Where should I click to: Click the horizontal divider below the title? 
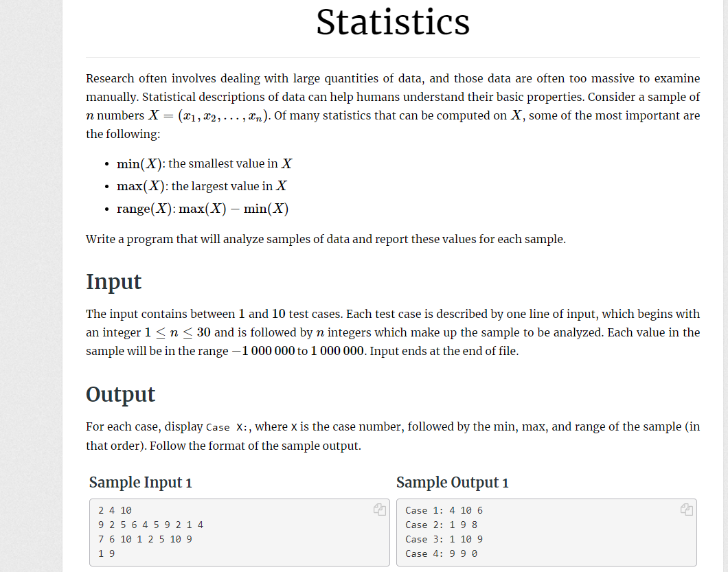392,57
